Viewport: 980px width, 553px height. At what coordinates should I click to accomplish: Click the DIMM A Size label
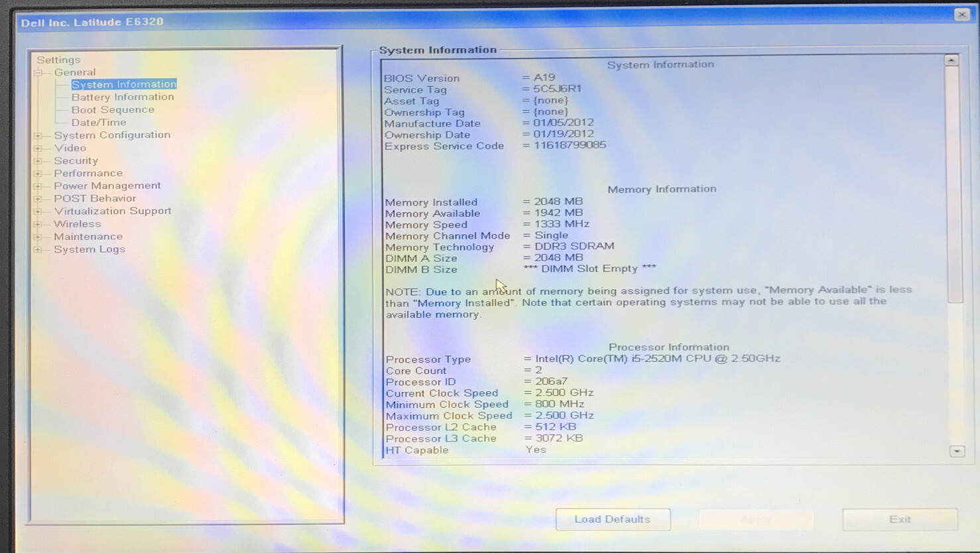[421, 259]
